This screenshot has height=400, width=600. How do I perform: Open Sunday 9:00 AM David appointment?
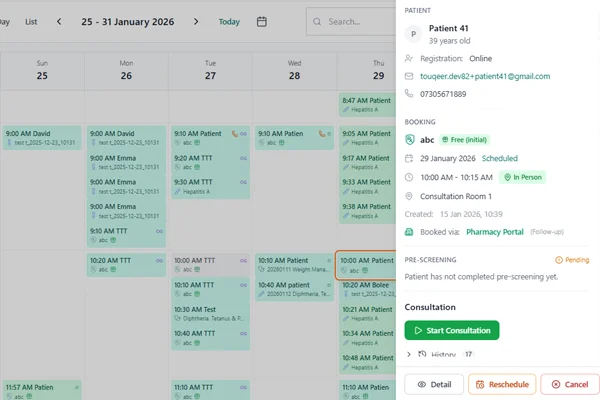[42, 138]
